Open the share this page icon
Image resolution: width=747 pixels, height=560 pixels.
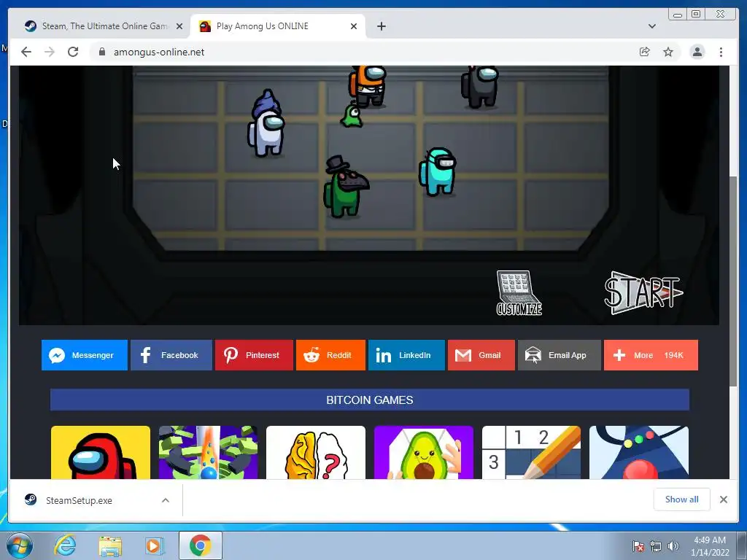(645, 52)
